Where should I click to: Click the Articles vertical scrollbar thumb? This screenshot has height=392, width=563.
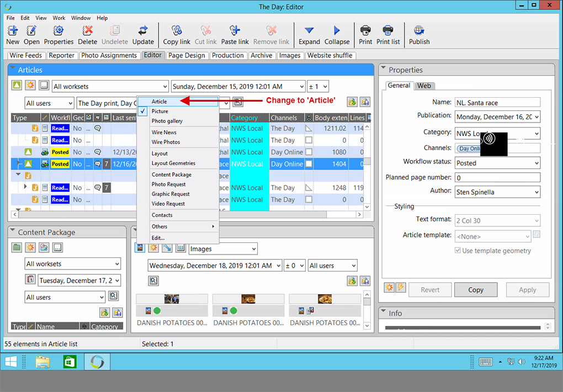click(367, 162)
